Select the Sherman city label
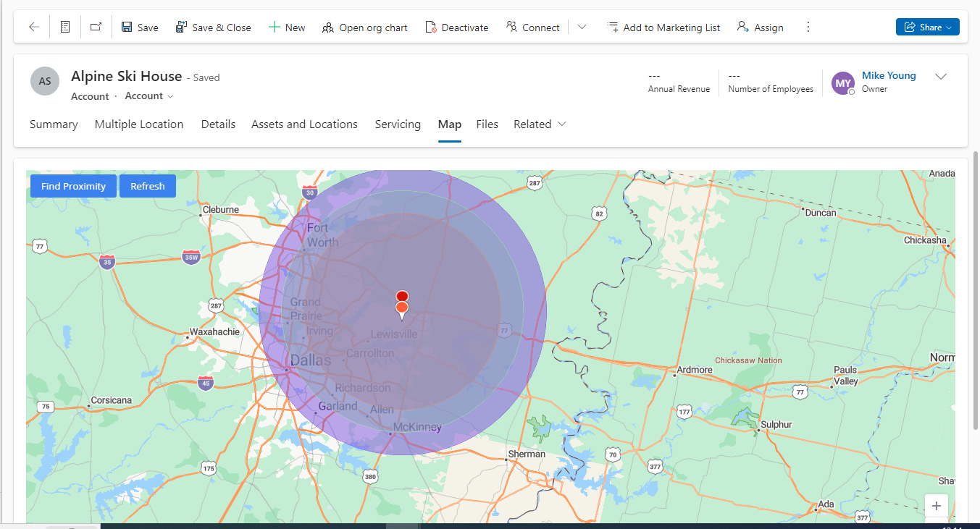 (527, 454)
